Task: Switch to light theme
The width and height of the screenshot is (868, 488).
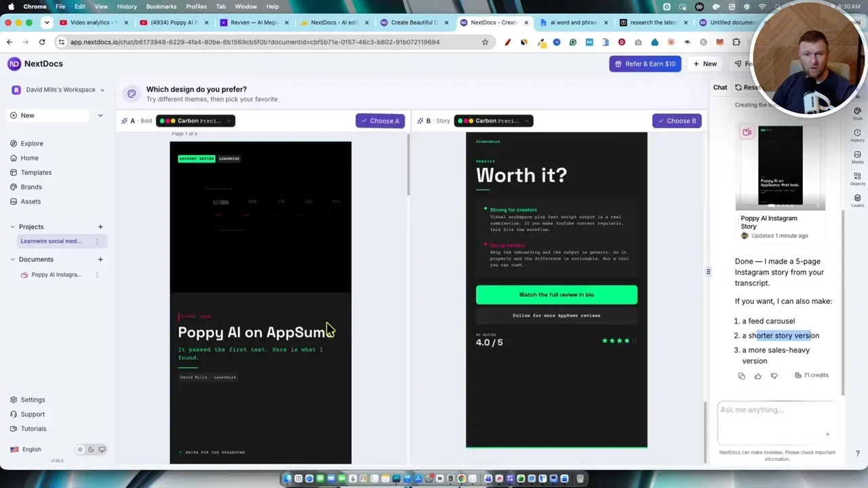Action: 80,449
